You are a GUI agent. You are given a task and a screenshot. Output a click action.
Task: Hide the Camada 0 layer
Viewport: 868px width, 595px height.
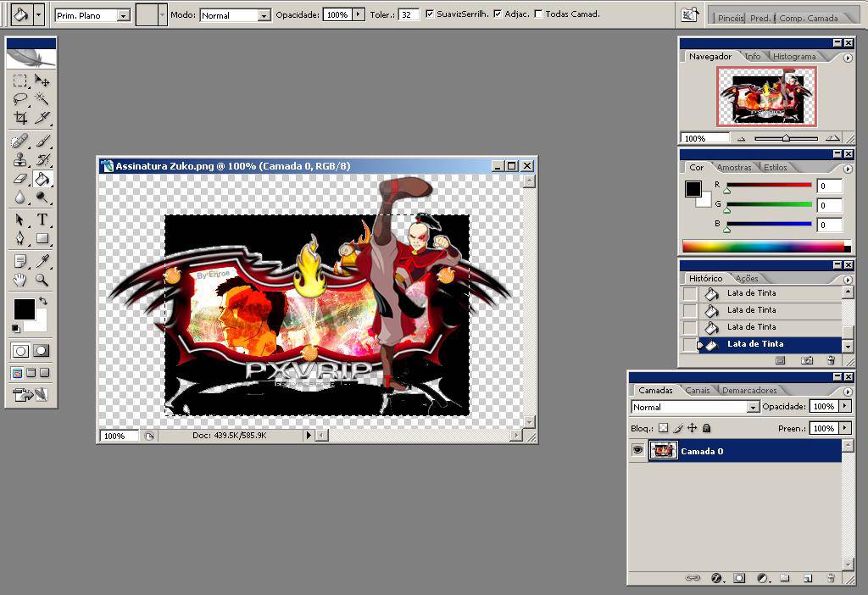click(637, 451)
